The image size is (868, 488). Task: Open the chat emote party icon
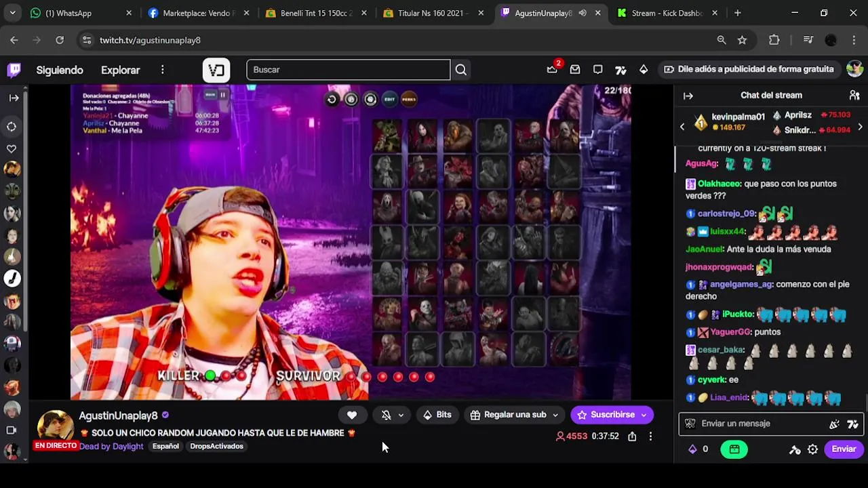pos(834,424)
